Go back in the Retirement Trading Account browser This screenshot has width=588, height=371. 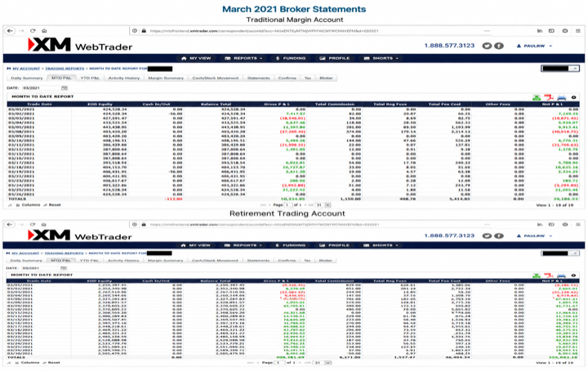10,225
